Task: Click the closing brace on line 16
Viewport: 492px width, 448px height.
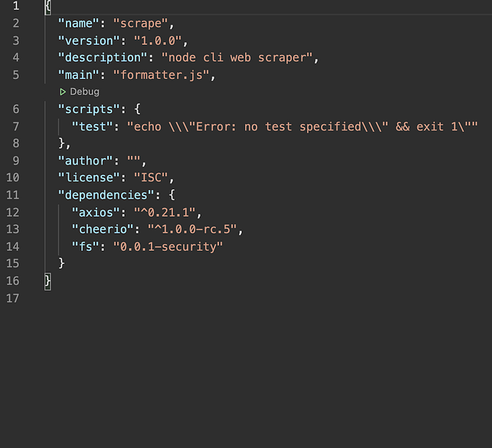Action: pyautogui.click(x=47, y=281)
